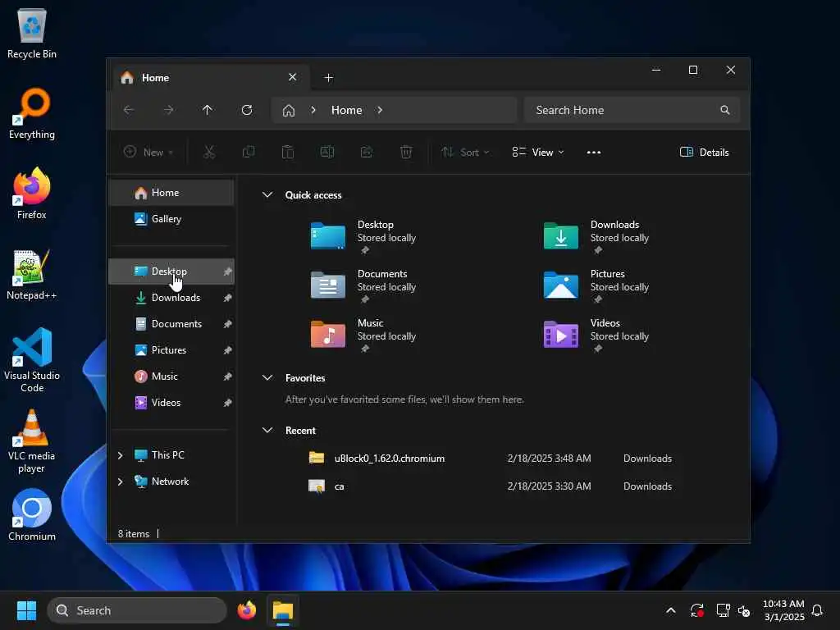Open the Desktop folder tile in Quick access
This screenshot has width=840, height=630.
click(x=364, y=236)
